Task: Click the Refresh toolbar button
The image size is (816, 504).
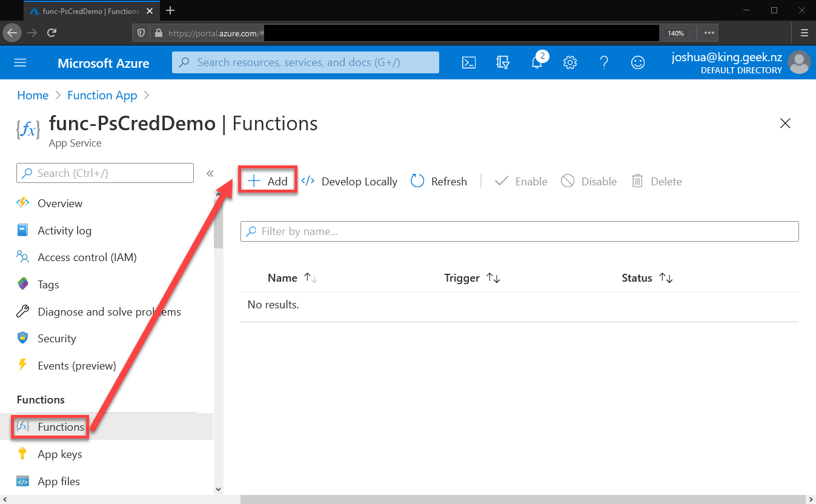Action: point(439,181)
